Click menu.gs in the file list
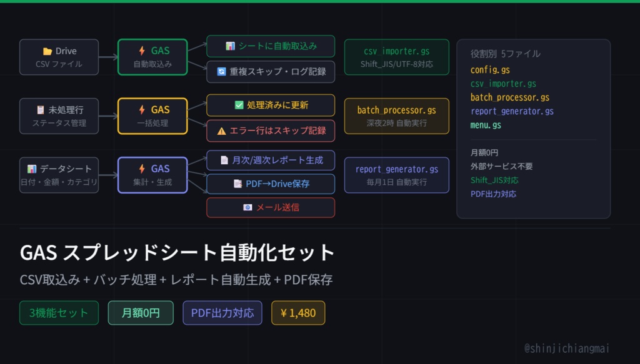640x364 pixels. coord(486,125)
